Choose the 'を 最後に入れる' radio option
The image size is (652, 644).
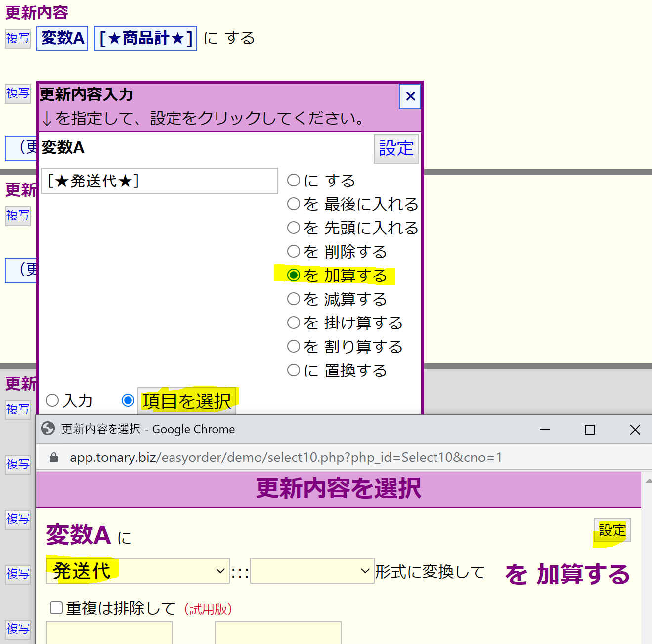(x=294, y=204)
